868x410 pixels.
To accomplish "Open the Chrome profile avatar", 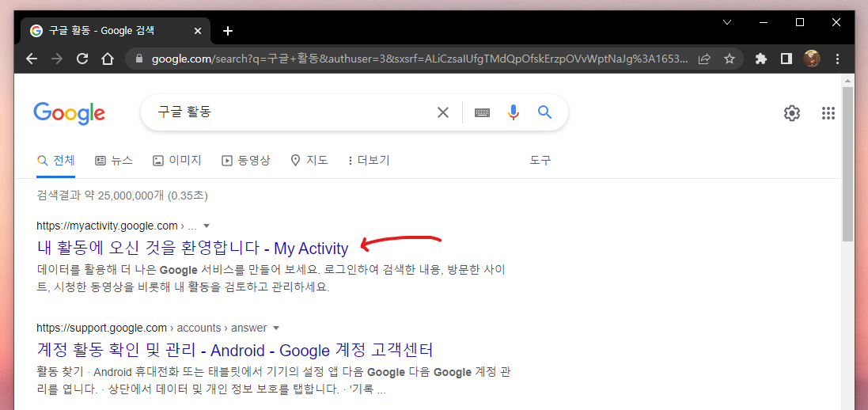I will click(x=812, y=59).
